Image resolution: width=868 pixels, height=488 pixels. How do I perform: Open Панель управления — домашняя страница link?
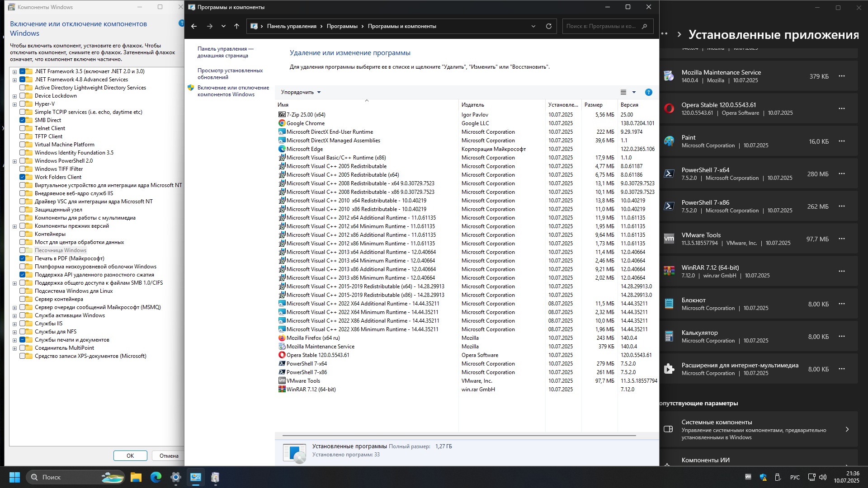(226, 52)
